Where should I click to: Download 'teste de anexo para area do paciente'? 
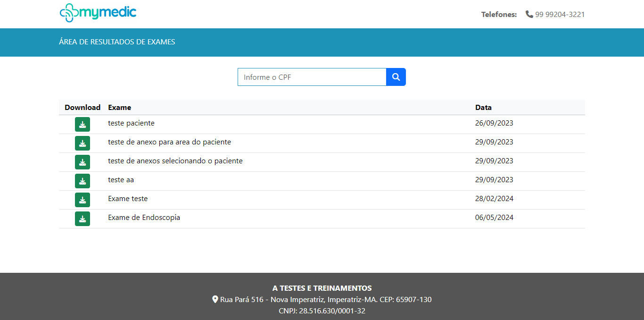pos(83,143)
